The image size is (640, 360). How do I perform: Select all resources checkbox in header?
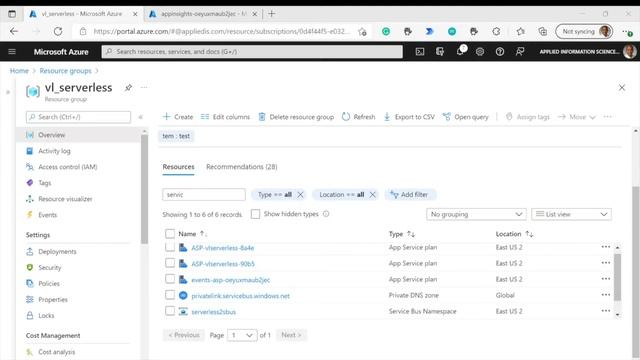[x=170, y=234]
